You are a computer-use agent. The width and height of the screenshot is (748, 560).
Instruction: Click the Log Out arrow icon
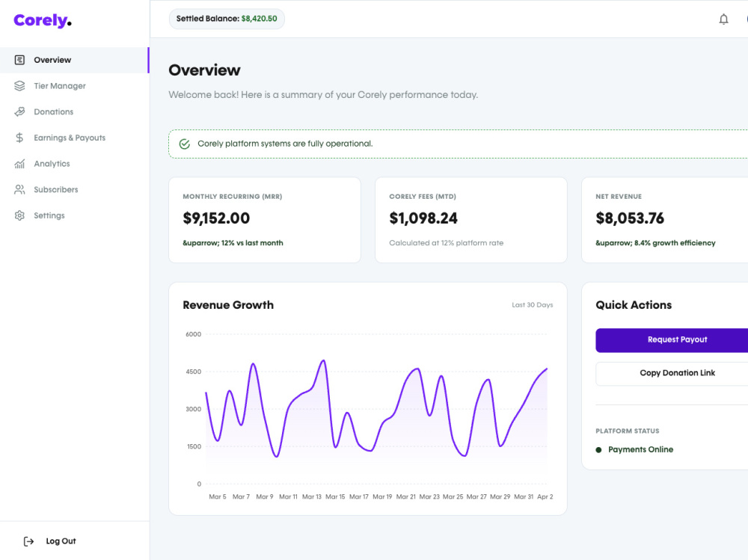[29, 541]
